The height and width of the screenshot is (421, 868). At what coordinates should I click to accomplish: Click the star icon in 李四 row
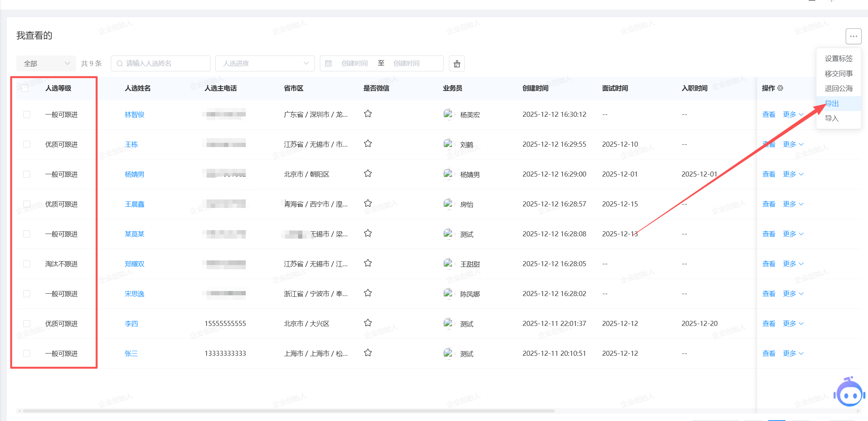[368, 323]
